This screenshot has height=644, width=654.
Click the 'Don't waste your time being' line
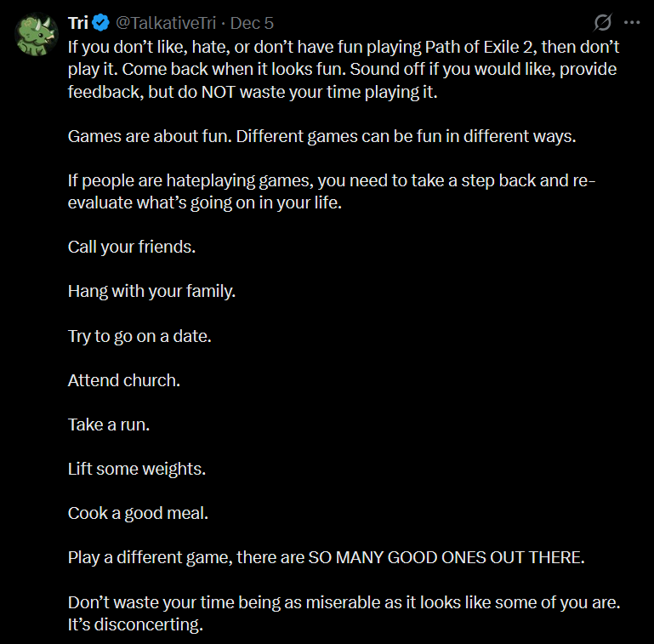(344, 602)
